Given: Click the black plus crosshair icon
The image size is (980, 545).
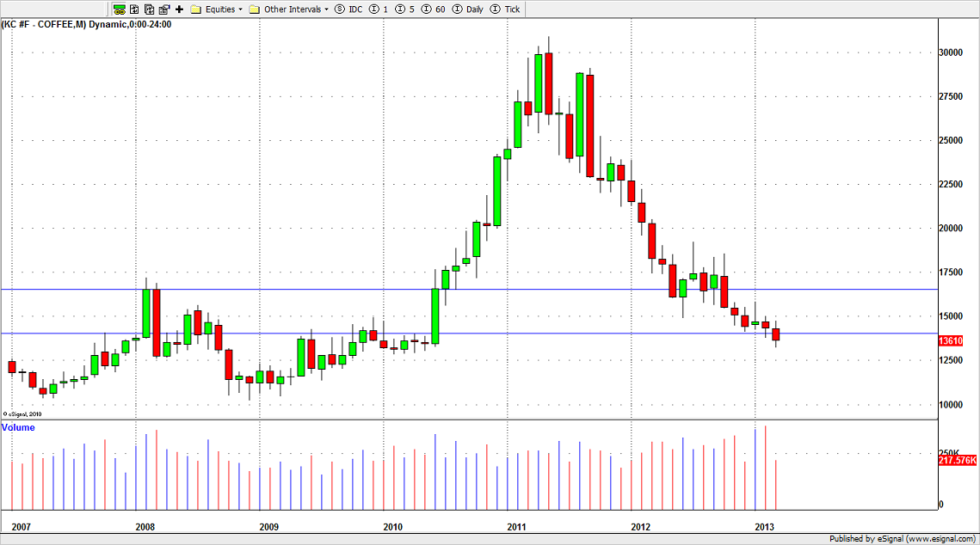Looking at the screenshot, I should pos(179,9).
